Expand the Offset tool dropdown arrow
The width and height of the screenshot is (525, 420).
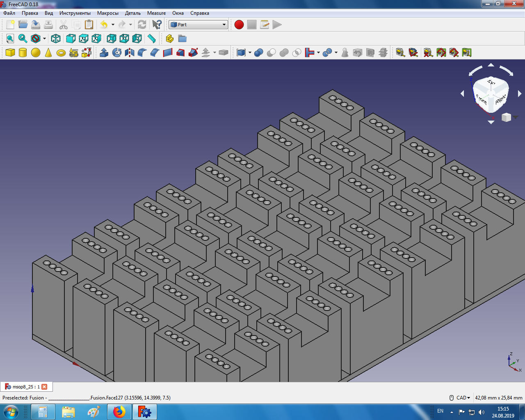[x=215, y=52]
